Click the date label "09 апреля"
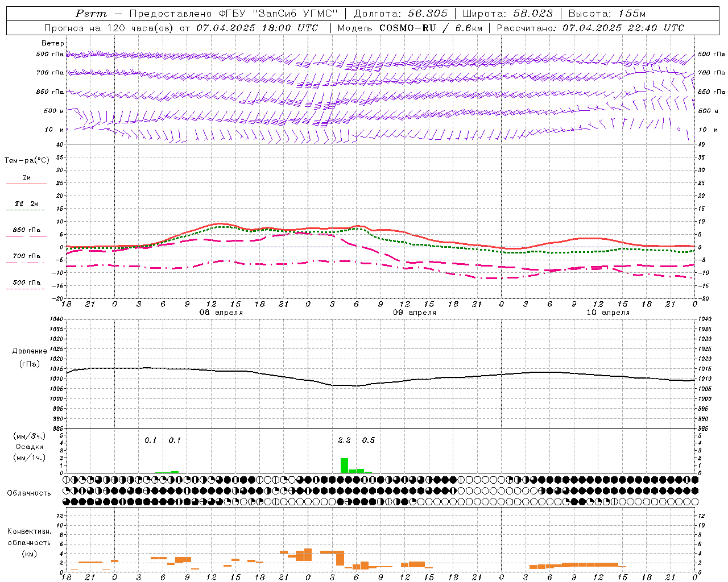 pyautogui.click(x=415, y=313)
